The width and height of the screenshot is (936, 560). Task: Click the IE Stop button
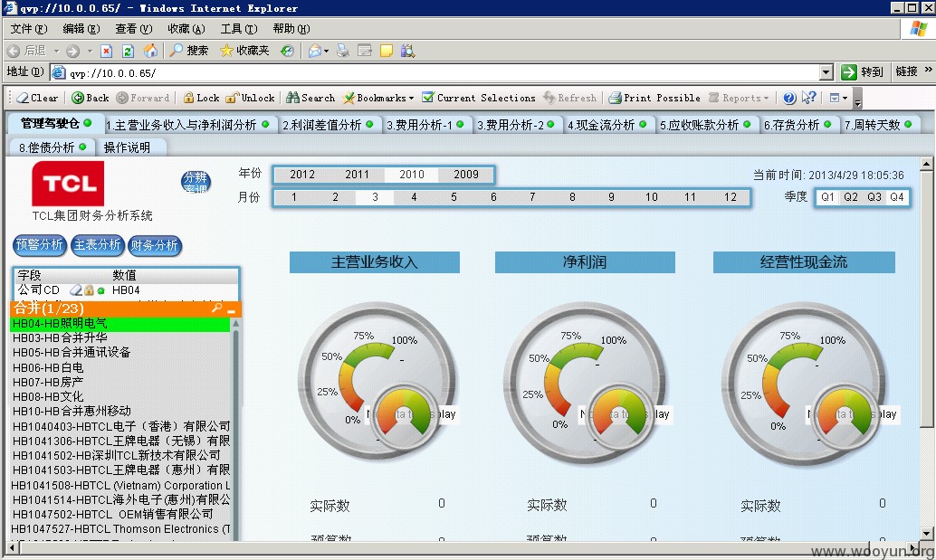tap(106, 51)
